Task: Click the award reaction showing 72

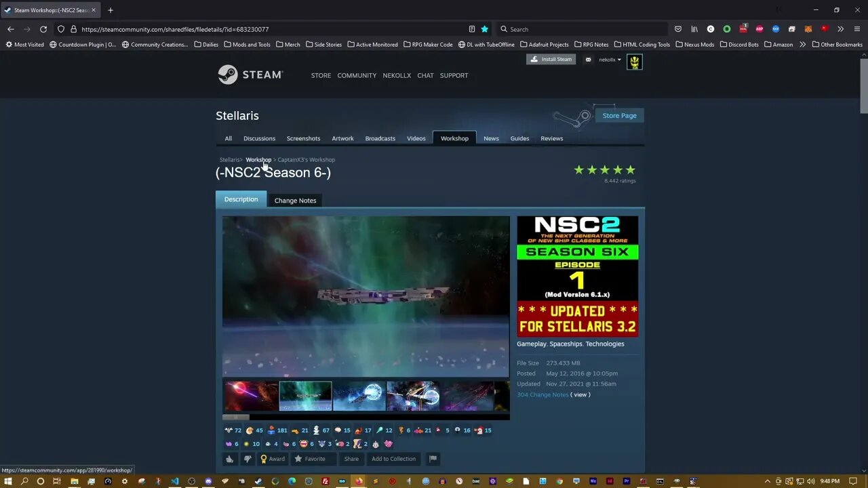Action: point(233,430)
